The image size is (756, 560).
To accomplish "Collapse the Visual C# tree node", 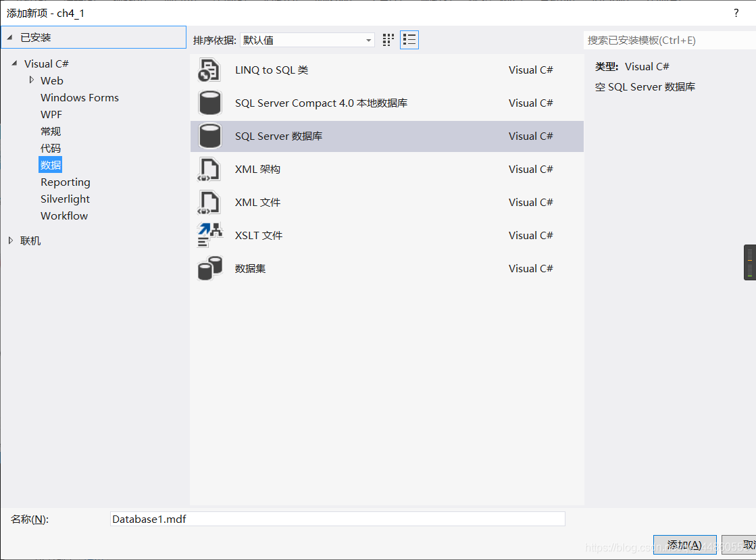I will 14,63.
